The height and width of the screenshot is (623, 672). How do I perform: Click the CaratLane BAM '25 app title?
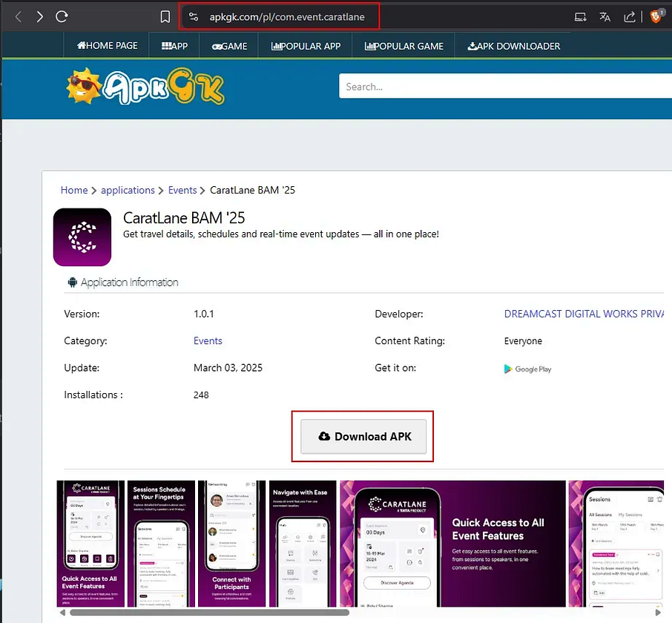tap(184, 217)
